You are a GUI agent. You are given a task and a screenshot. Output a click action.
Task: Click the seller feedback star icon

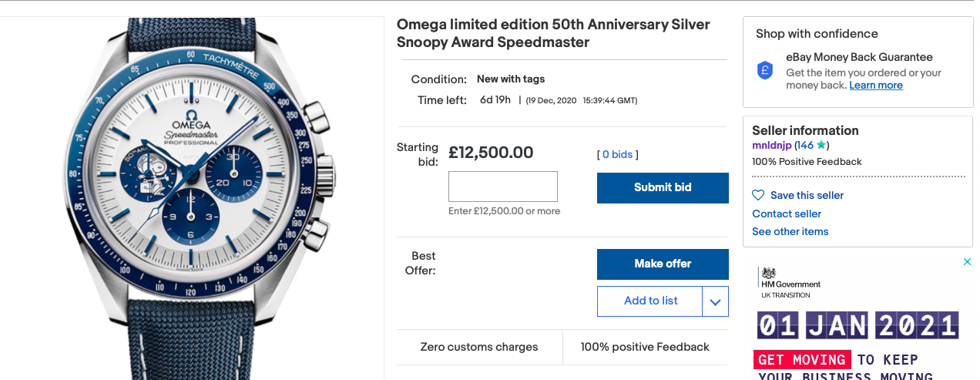[x=821, y=145]
